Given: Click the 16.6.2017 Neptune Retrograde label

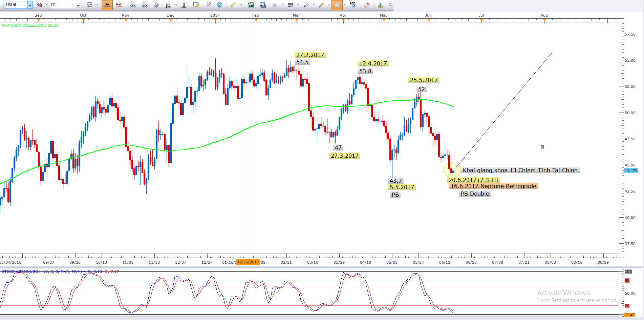Looking at the screenshot, I should tap(493, 186).
